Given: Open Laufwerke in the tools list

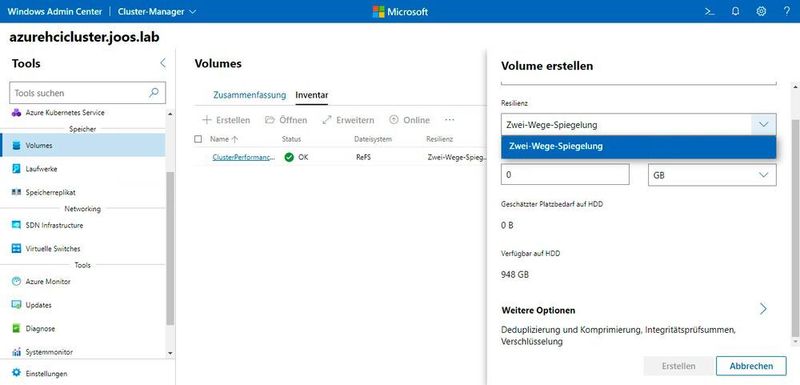Looking at the screenshot, I should (x=83, y=169).
